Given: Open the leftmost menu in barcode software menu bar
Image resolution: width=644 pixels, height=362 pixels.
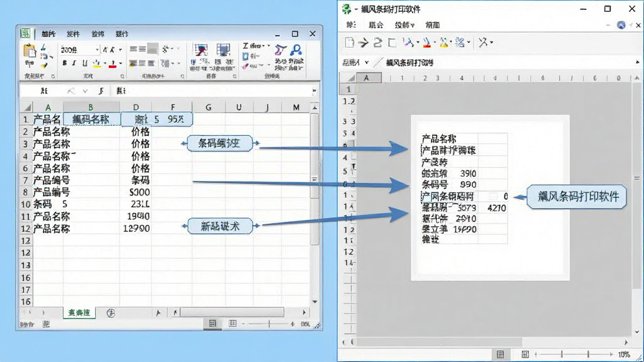Looking at the screenshot, I should (x=351, y=25).
